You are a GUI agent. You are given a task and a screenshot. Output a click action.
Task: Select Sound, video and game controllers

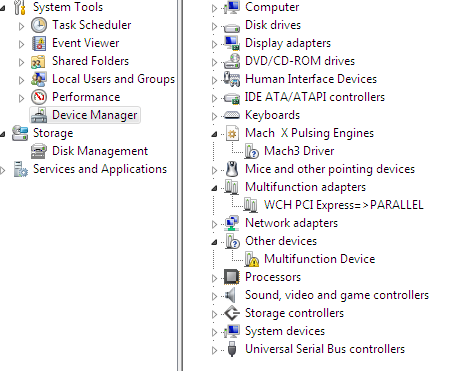[x=337, y=295]
